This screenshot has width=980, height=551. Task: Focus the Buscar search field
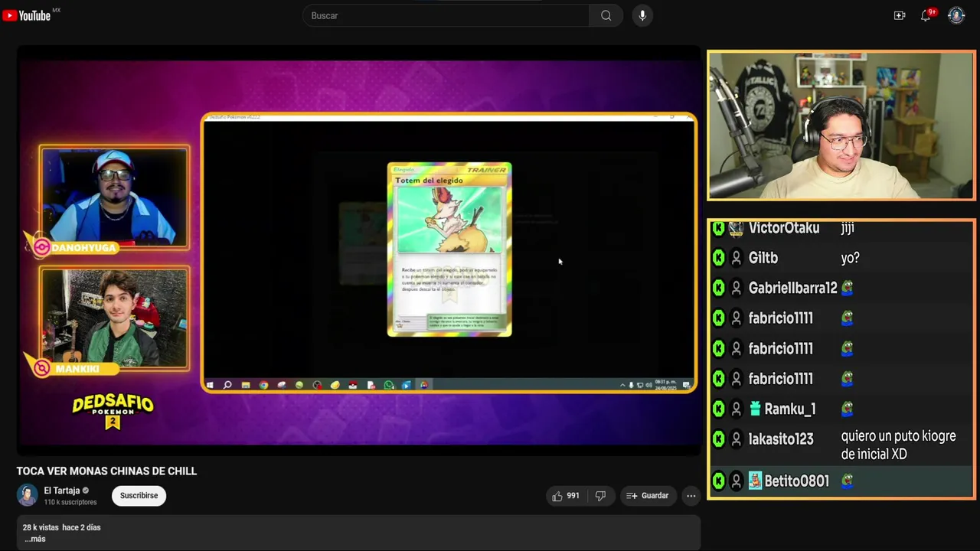pos(446,15)
